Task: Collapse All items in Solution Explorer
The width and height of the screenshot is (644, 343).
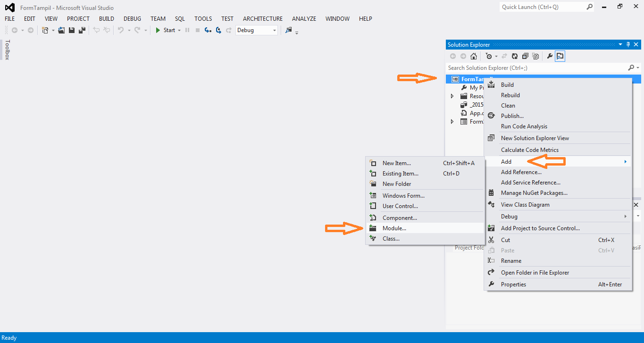Action: pos(525,56)
